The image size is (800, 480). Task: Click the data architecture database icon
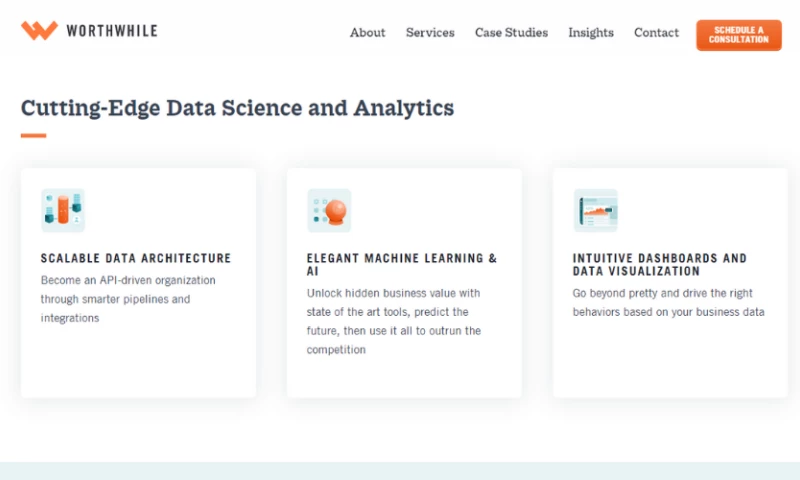coord(62,210)
